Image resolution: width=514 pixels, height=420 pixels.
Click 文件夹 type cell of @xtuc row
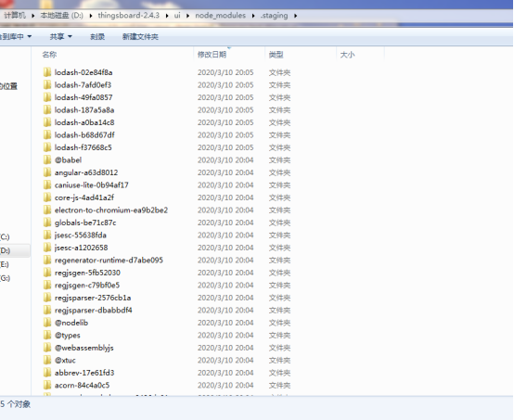(x=279, y=360)
